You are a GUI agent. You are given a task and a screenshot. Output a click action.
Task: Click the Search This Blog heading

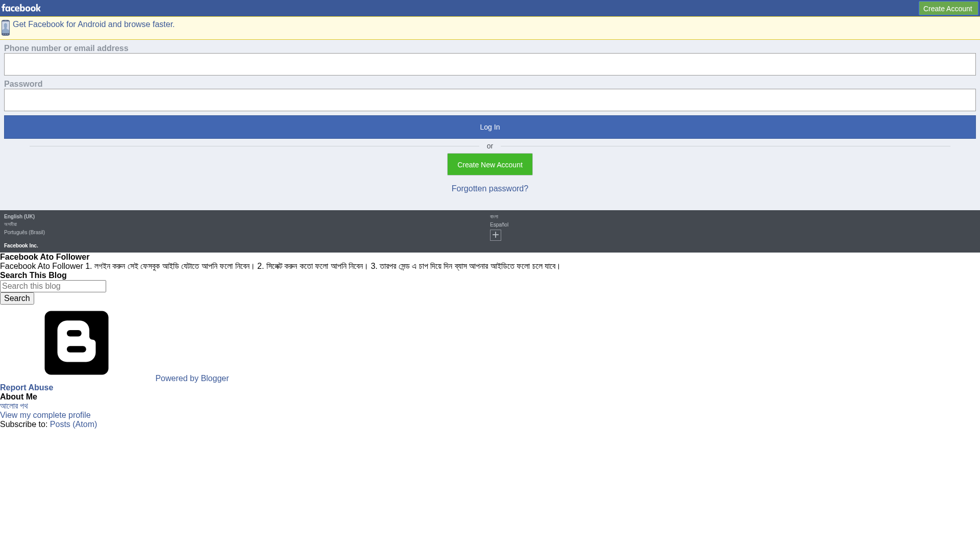tap(33, 275)
